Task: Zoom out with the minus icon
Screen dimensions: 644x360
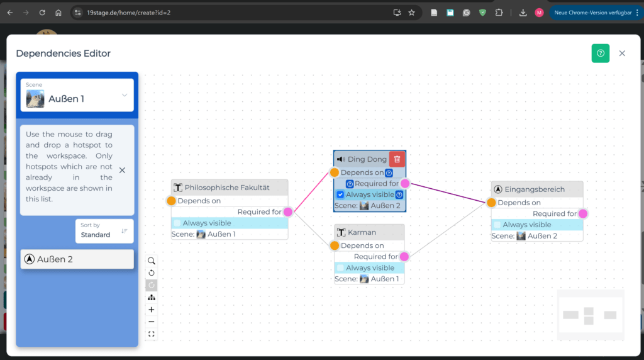Action: coord(152,322)
